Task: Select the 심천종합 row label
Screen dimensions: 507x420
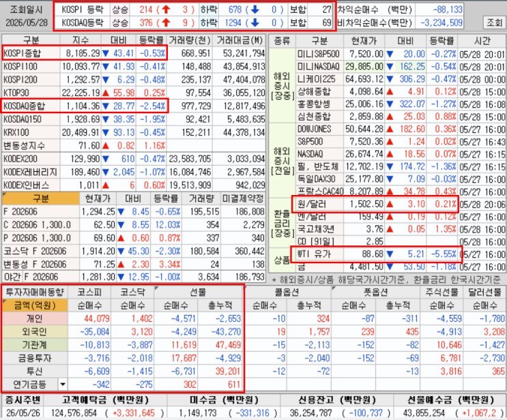Action: [314, 117]
